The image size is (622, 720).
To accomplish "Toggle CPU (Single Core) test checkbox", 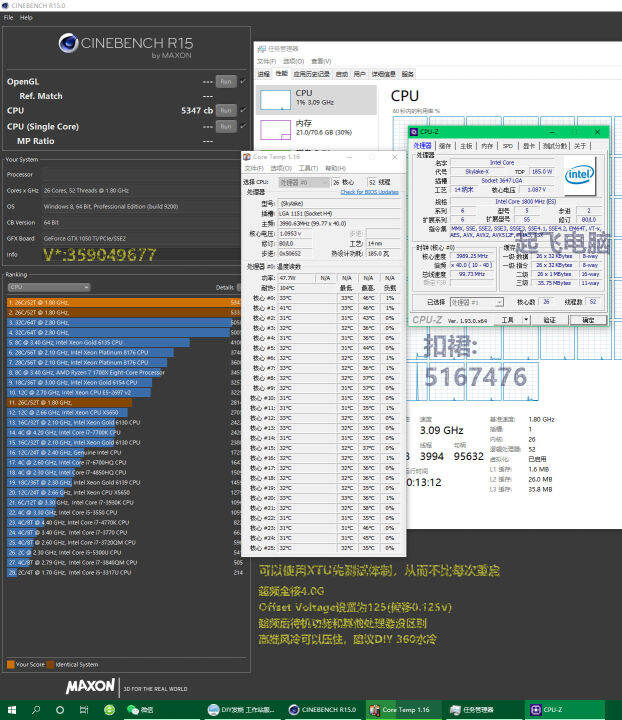I will [242, 126].
